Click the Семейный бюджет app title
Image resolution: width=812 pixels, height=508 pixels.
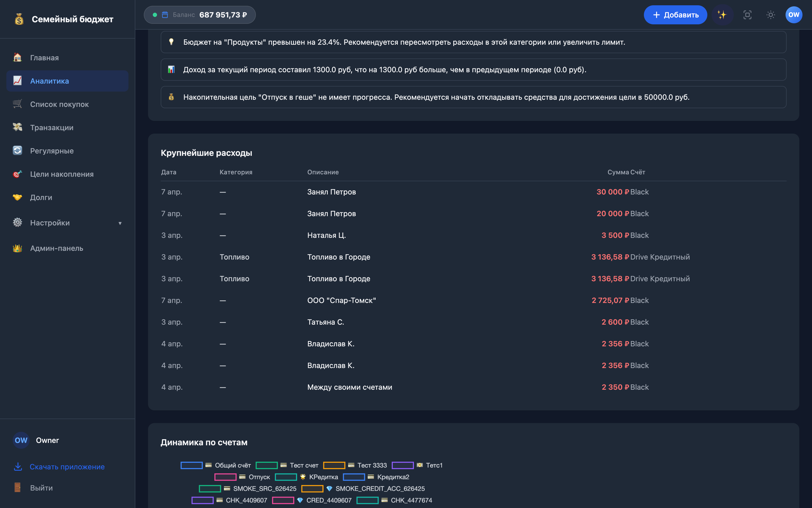(72, 19)
